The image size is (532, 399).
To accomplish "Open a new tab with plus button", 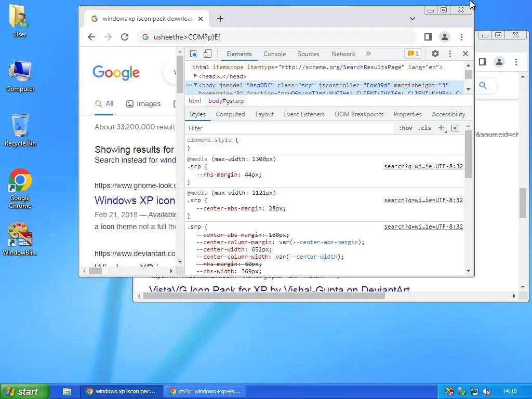I will (220, 19).
